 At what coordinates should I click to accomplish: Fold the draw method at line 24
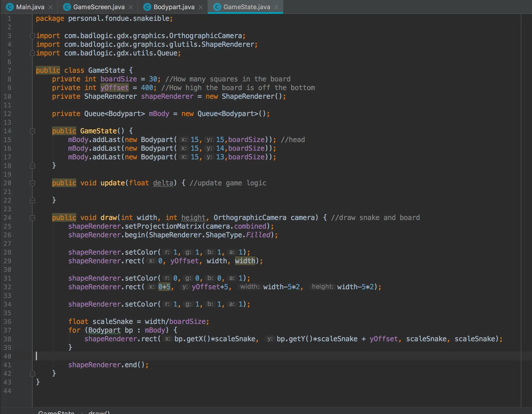32,218
